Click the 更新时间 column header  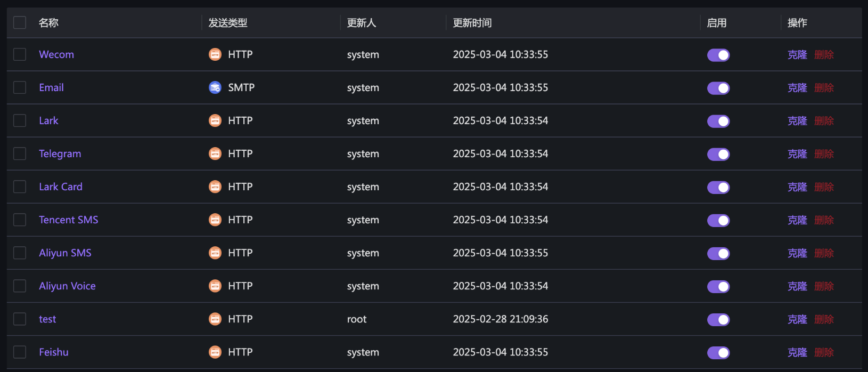[x=472, y=23]
